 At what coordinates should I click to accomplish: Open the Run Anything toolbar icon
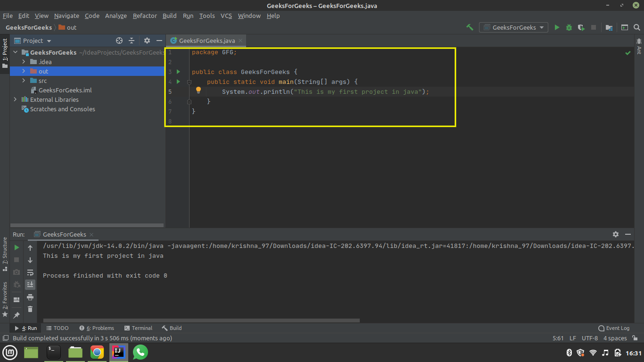point(625,27)
